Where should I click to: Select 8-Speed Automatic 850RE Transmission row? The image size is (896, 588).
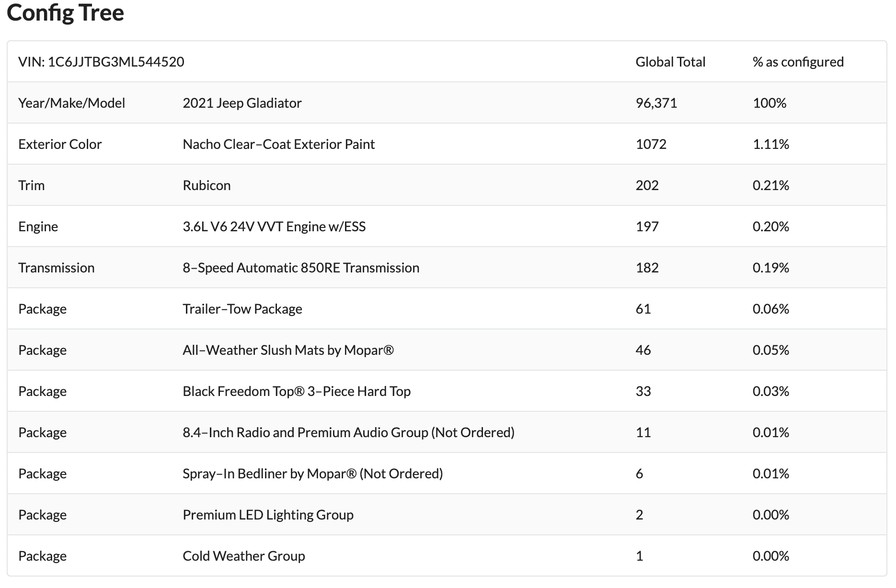tap(447, 268)
